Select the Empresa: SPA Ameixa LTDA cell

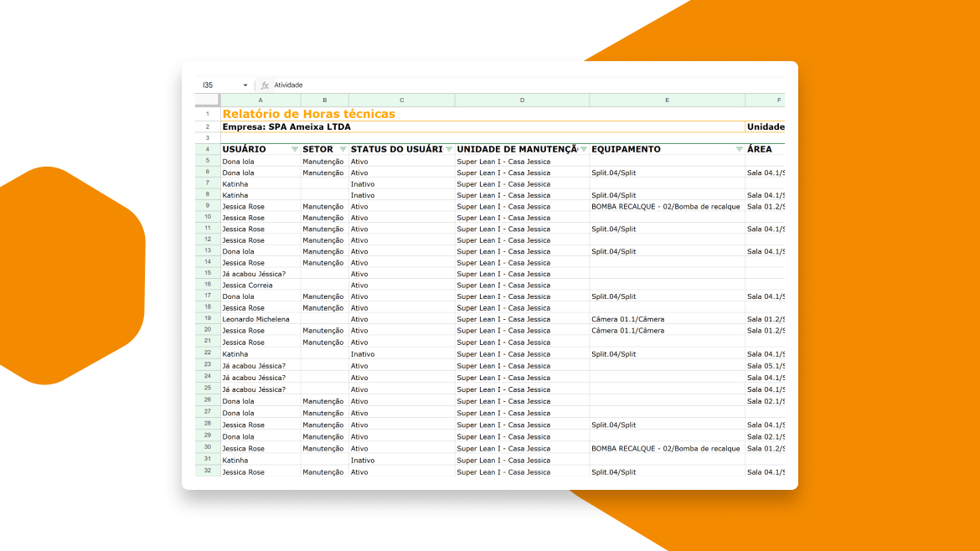pos(286,127)
